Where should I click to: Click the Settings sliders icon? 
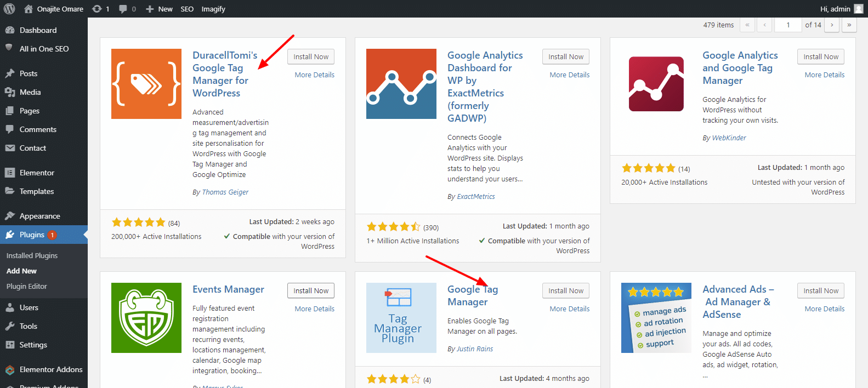pyautogui.click(x=10, y=345)
